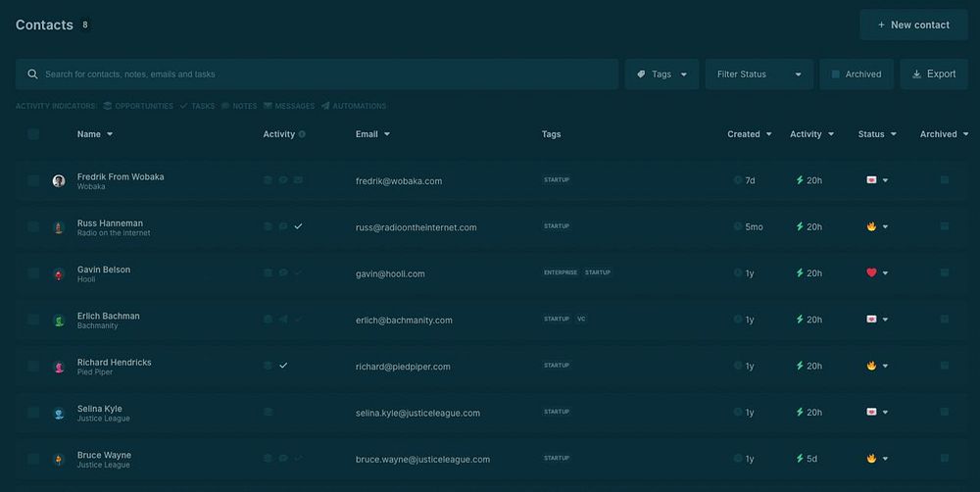Image resolution: width=980 pixels, height=492 pixels.
Task: Open Bruce Wayne's status dropdown arrow
Action: 885,459
